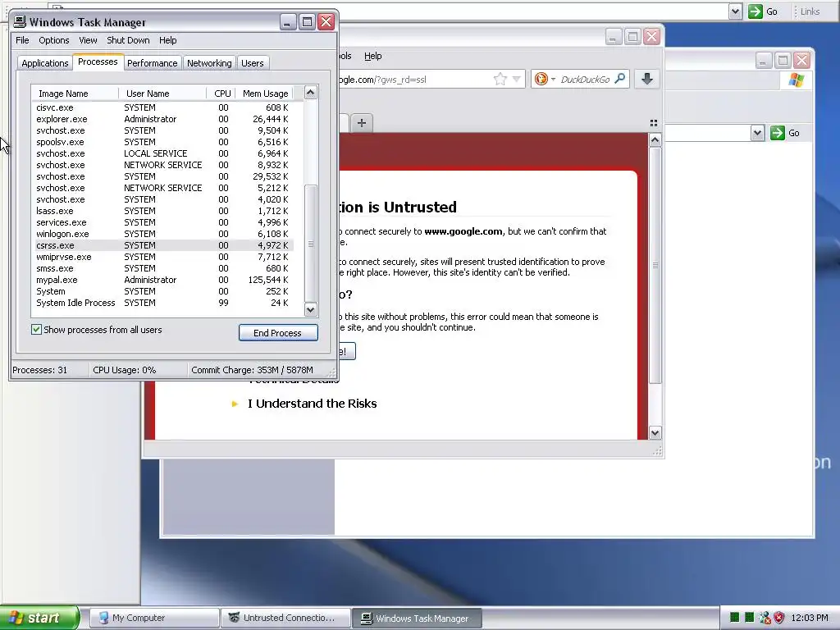Switch to the Performance tab
Screen dimensions: 840x630
[152, 63]
